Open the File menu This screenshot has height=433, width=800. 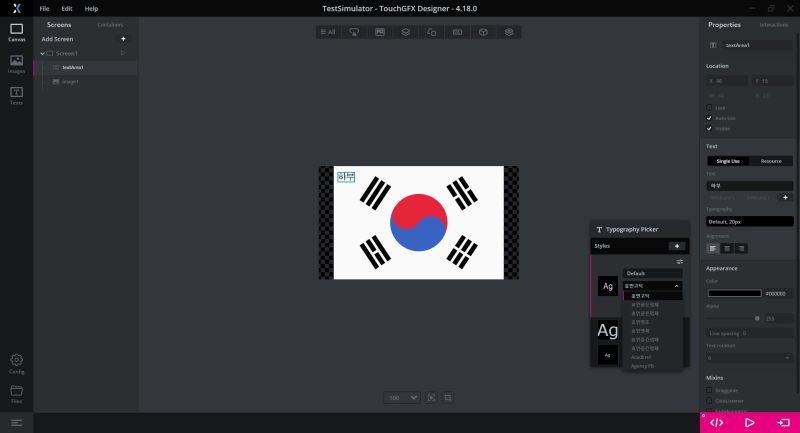pos(44,8)
